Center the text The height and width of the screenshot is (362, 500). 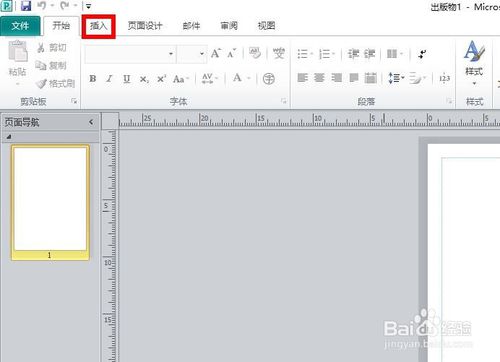coord(319,78)
